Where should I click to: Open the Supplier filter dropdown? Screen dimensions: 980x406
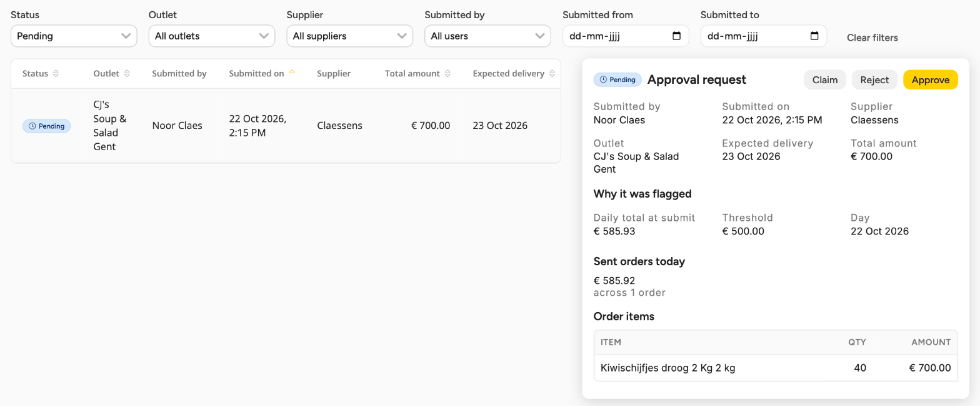click(350, 36)
